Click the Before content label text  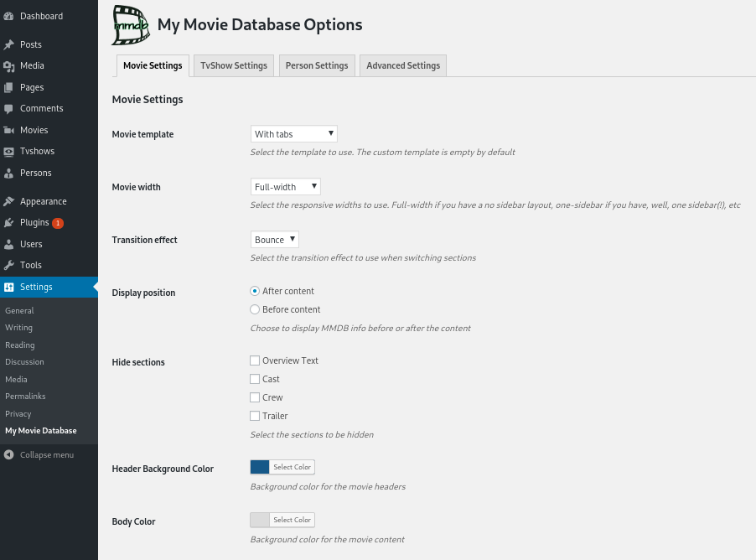point(291,309)
